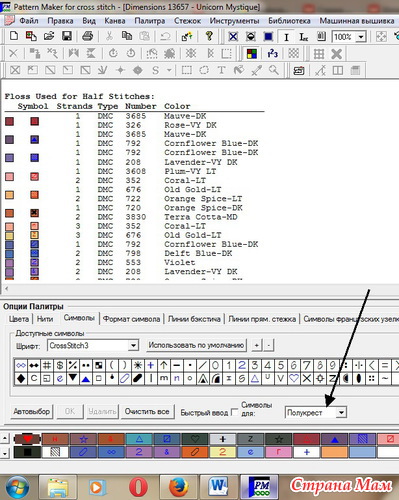Select the Text 'T' tool

coord(221,70)
